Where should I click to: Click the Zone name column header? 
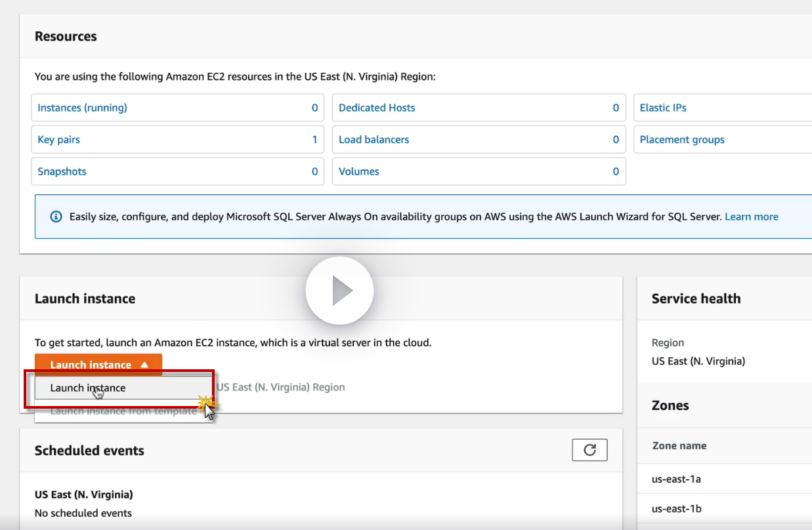pos(679,445)
